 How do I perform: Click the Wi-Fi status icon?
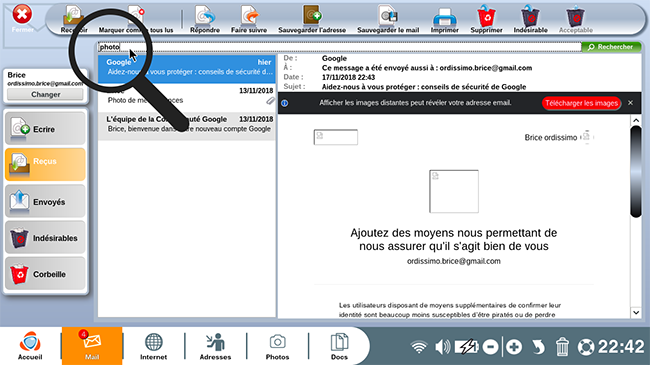pyautogui.click(x=419, y=347)
